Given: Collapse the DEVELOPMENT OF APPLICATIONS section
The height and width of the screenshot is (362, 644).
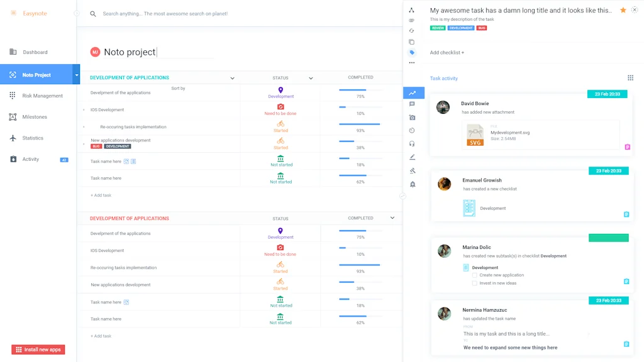Looking at the screenshot, I should [232, 77].
